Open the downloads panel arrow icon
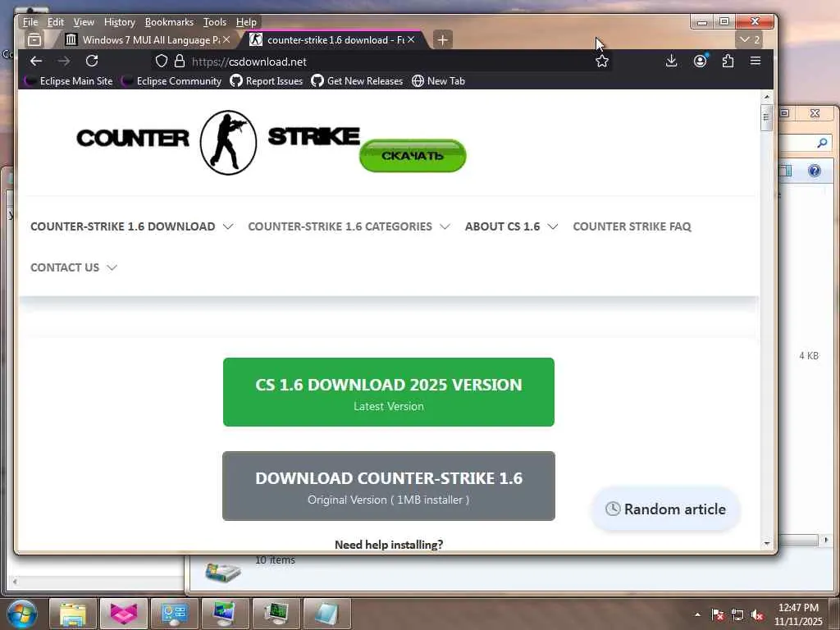Viewport: 840px width, 630px height. pos(671,61)
